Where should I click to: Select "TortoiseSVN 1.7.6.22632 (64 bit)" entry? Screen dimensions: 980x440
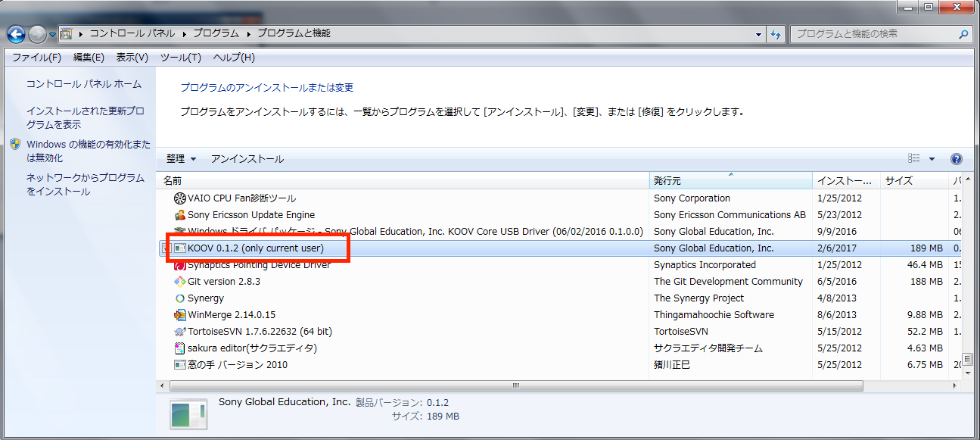coord(260,332)
